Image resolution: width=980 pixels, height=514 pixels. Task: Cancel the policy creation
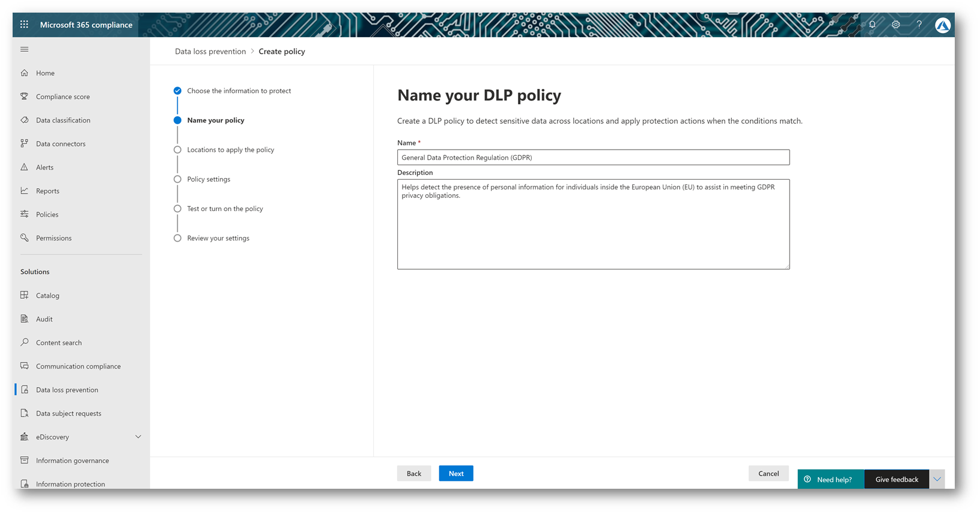pos(768,473)
